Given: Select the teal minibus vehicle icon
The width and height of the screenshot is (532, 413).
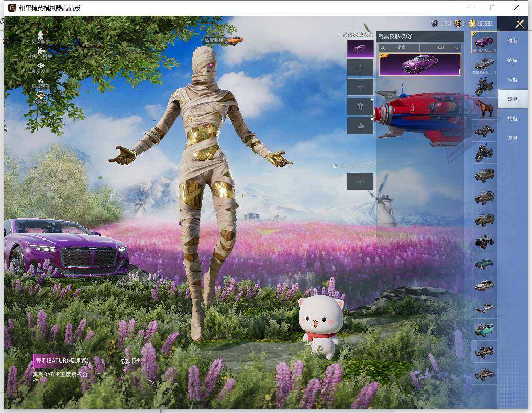Looking at the screenshot, I should coord(484,330).
